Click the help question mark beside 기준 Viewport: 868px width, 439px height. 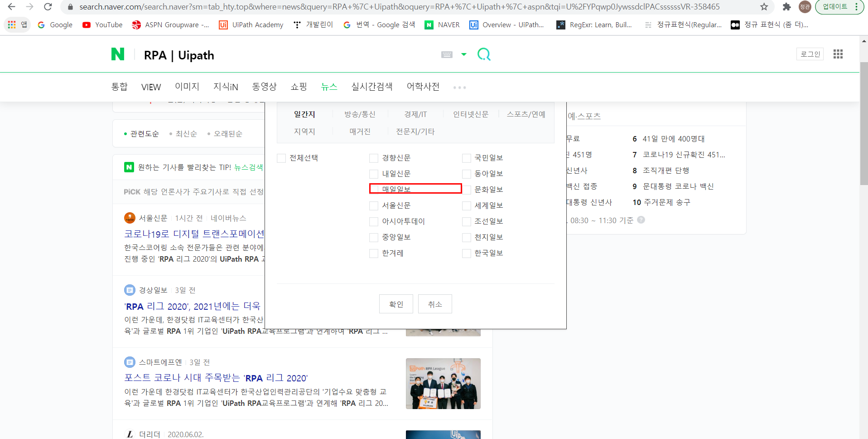tap(641, 220)
